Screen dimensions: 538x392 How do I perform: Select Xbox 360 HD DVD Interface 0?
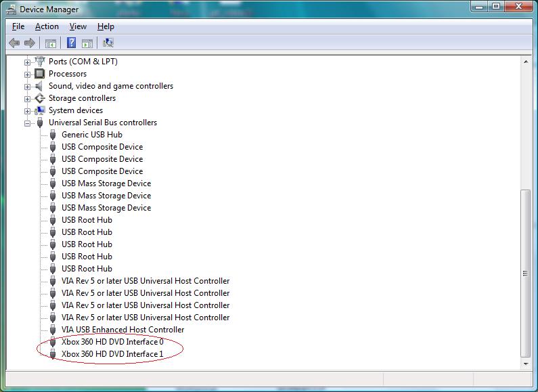(x=112, y=342)
